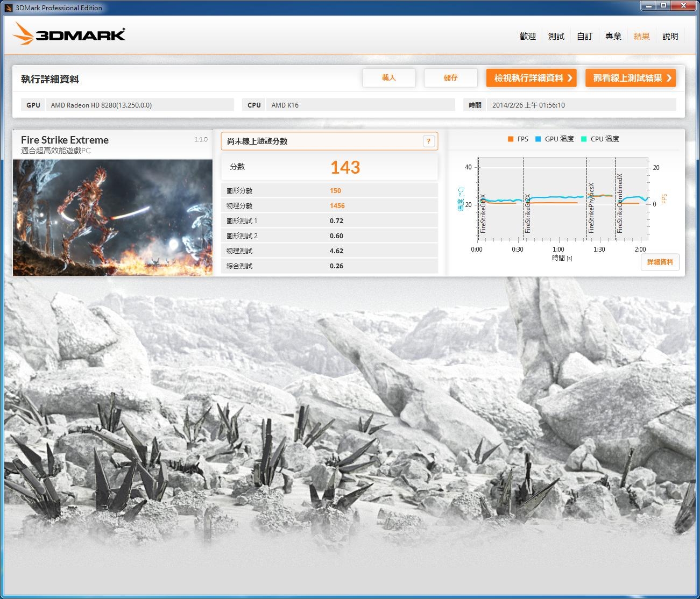Click the 3DMark title bar app icon
The width and height of the screenshot is (700, 599).
pyautogui.click(x=8, y=8)
